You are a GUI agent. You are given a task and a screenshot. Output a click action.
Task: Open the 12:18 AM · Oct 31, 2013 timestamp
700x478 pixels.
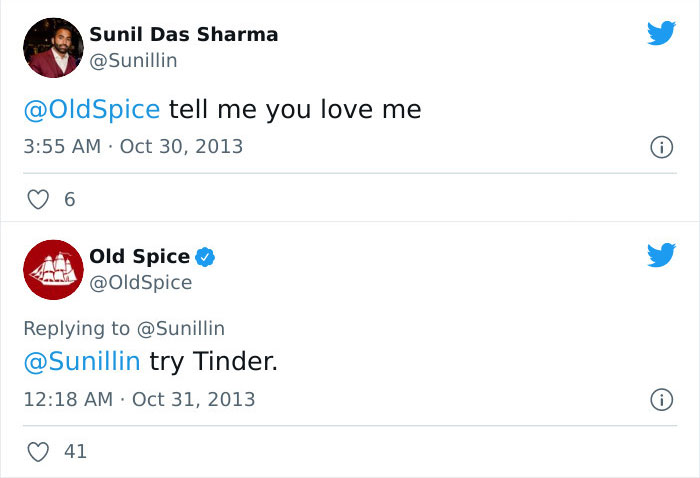[139, 399]
